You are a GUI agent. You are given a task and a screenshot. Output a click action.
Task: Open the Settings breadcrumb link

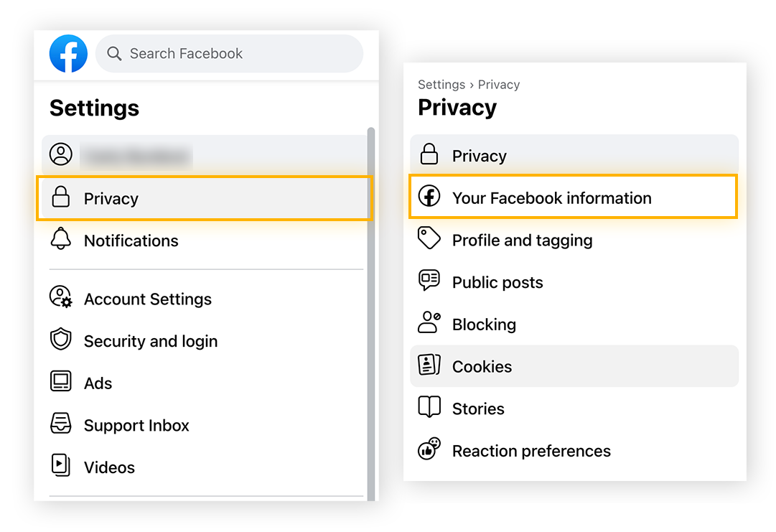tap(441, 84)
